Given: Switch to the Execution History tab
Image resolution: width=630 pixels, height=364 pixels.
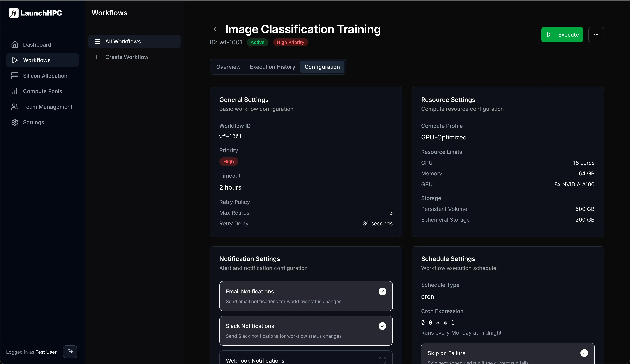Looking at the screenshot, I should point(272,67).
